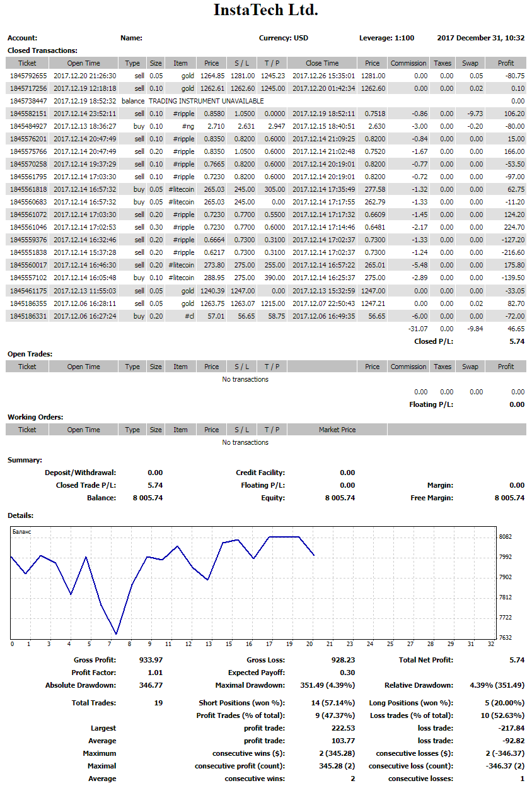Viewport: 532px width, 788px height.
Task: Select ticket number 1845570258
Action: tap(28, 164)
